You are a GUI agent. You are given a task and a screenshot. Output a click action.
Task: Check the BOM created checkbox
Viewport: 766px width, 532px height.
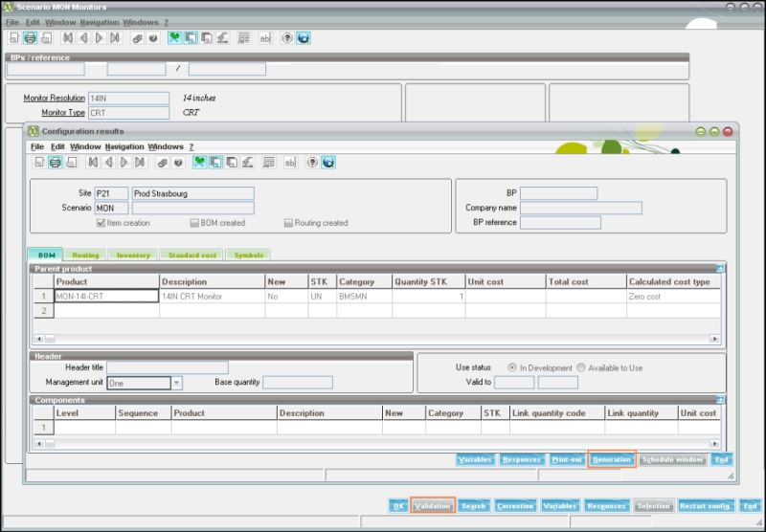[x=194, y=223]
